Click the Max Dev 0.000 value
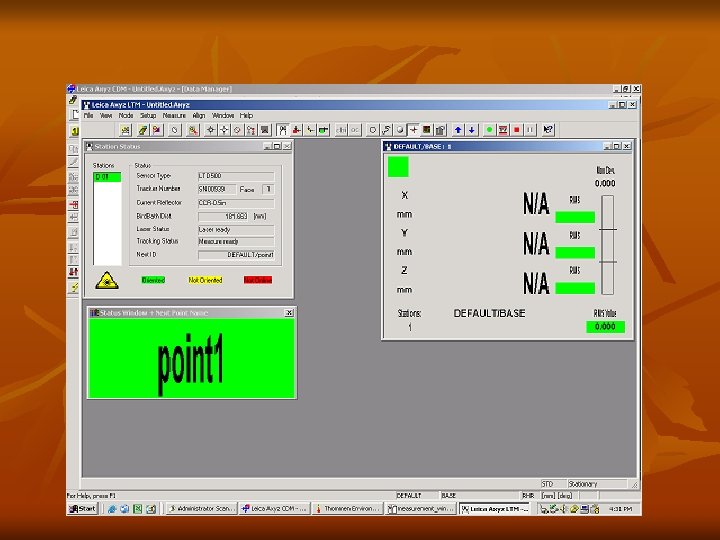Screen dimensions: 720x540 [605, 184]
